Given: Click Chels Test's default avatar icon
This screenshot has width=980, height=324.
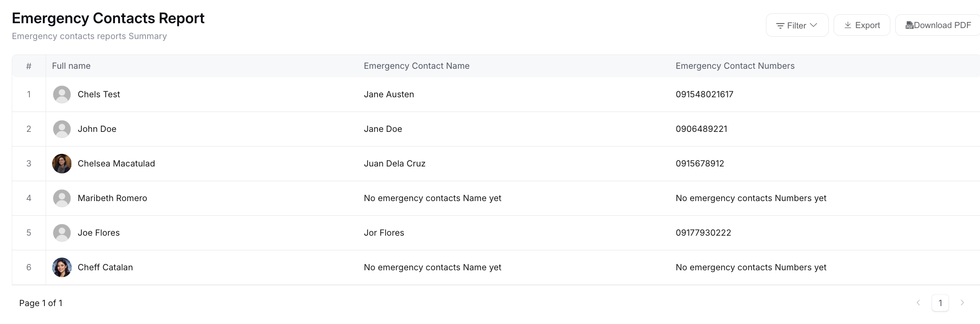Looking at the screenshot, I should pyautogui.click(x=62, y=94).
